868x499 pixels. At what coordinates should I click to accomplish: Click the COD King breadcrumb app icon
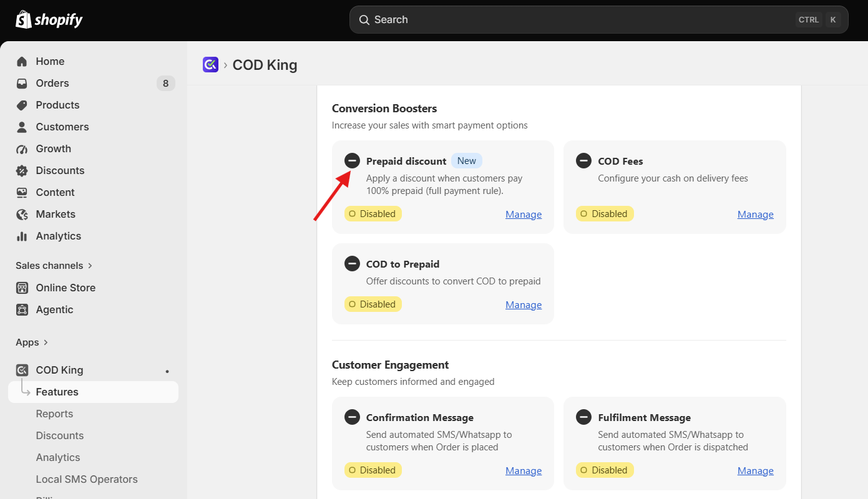pos(210,65)
